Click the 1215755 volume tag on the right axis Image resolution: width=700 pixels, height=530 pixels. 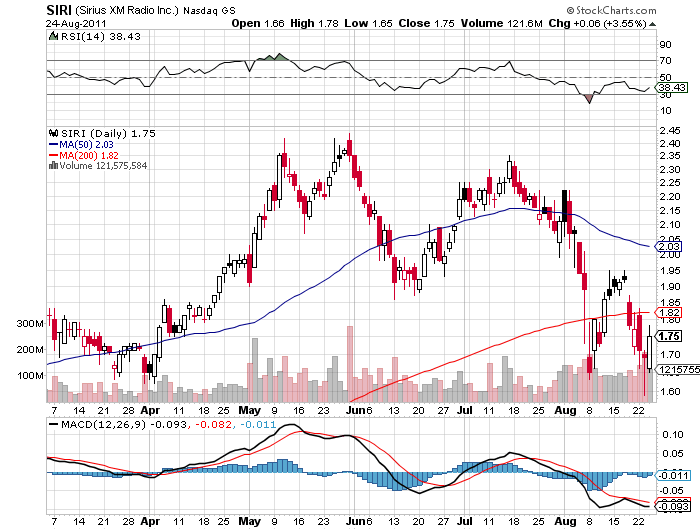pos(677,369)
